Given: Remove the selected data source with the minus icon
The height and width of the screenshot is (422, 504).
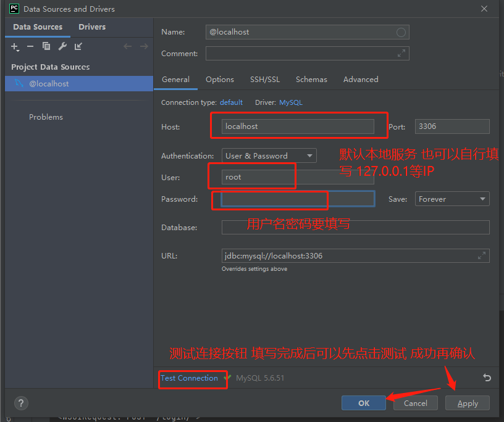Looking at the screenshot, I should (30, 46).
